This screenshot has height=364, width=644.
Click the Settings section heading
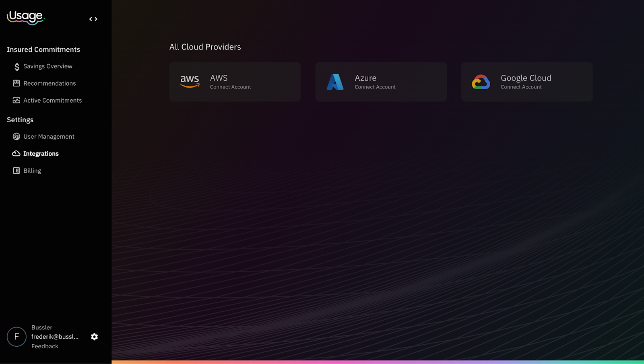[20, 120]
